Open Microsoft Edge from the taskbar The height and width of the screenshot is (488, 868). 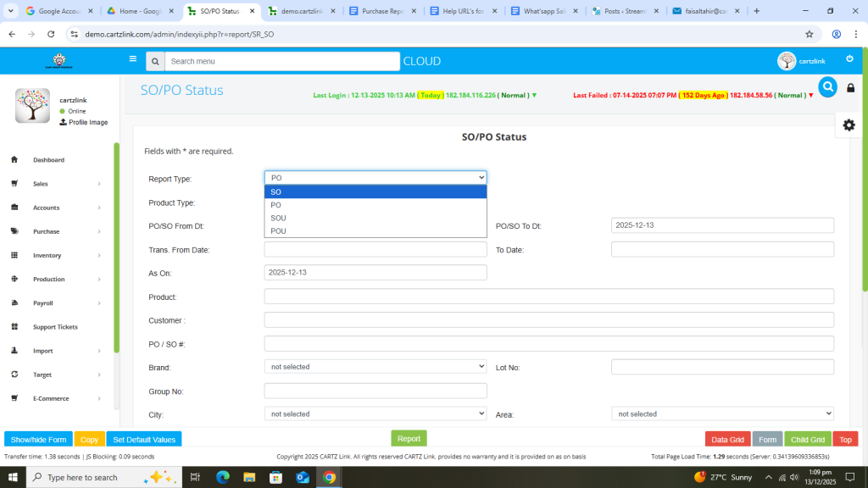coord(223,477)
